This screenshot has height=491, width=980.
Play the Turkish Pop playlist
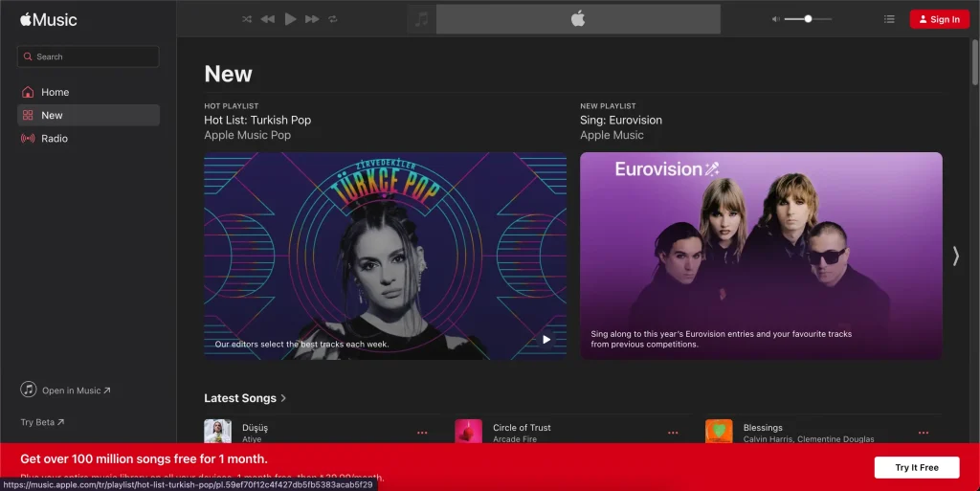tap(546, 339)
